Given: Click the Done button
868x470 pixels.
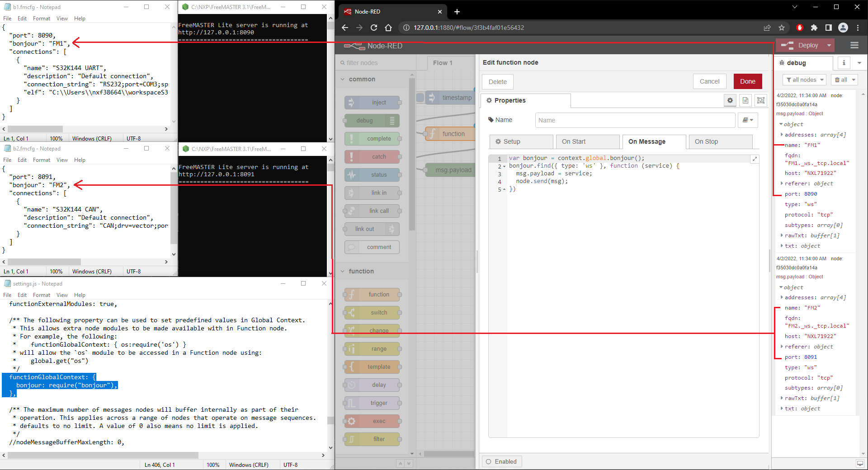Looking at the screenshot, I should click(748, 81).
